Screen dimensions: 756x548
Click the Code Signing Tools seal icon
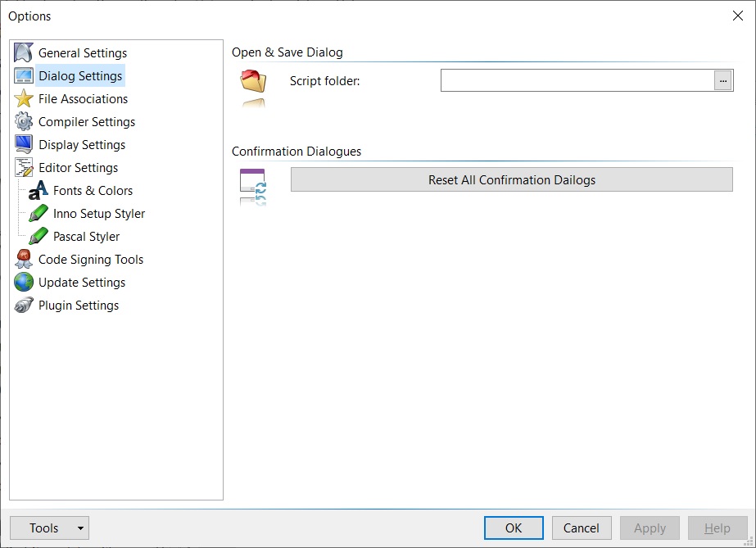(23, 259)
